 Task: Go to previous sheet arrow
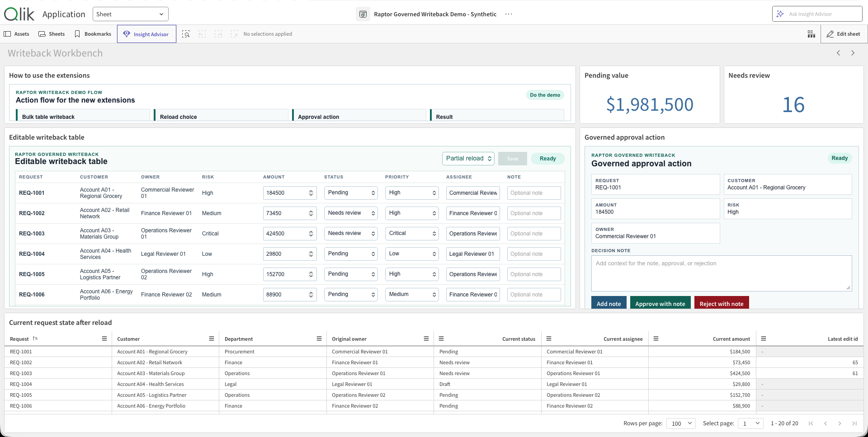click(838, 53)
